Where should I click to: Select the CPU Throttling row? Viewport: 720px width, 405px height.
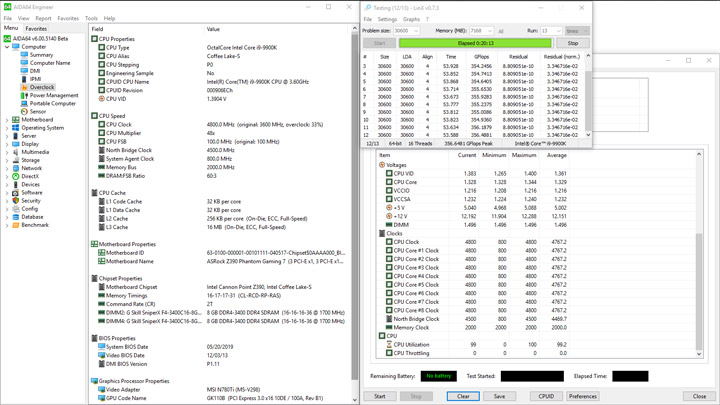coord(473,353)
